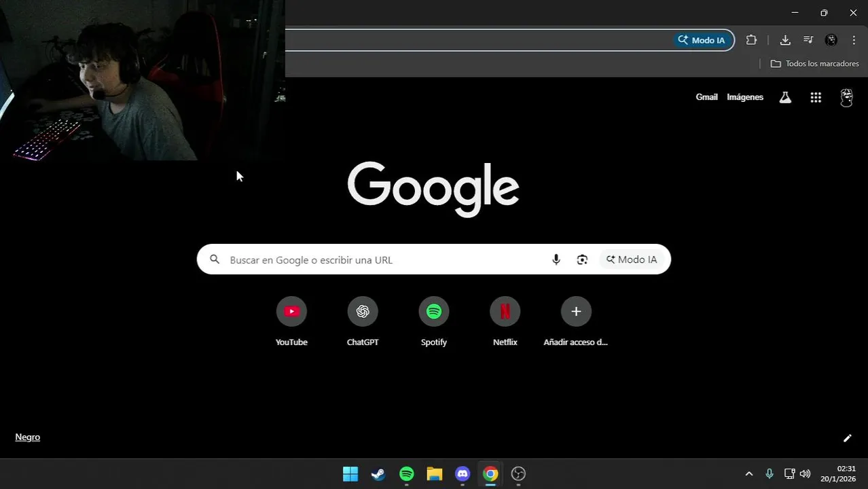
Task: Open the media controls icon in the toolbar
Action: pos(808,40)
